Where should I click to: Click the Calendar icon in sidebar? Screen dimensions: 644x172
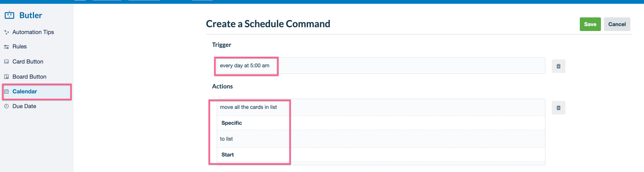click(6, 91)
